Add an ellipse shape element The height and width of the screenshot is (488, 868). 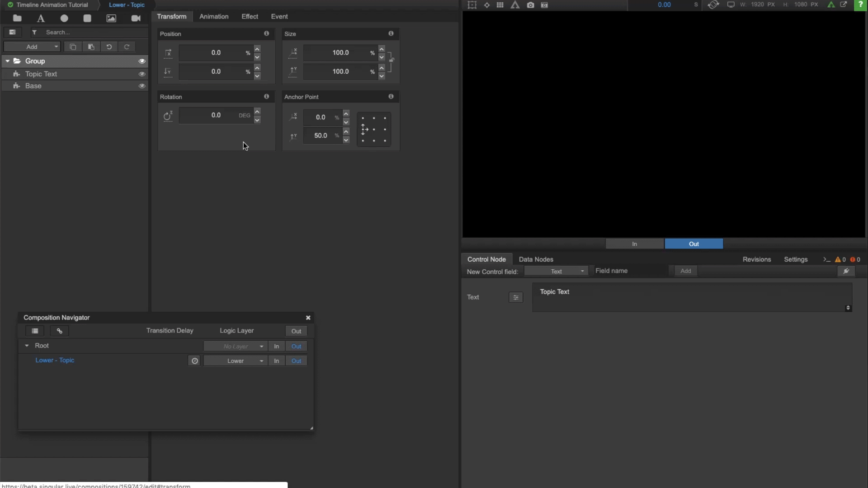click(x=64, y=18)
